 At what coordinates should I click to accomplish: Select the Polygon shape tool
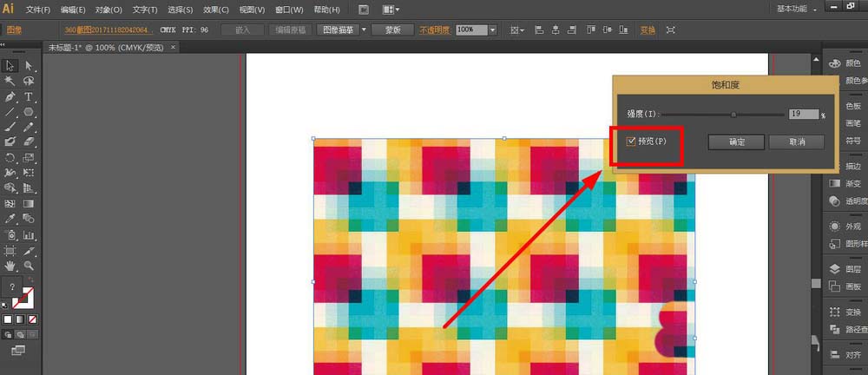(x=29, y=112)
